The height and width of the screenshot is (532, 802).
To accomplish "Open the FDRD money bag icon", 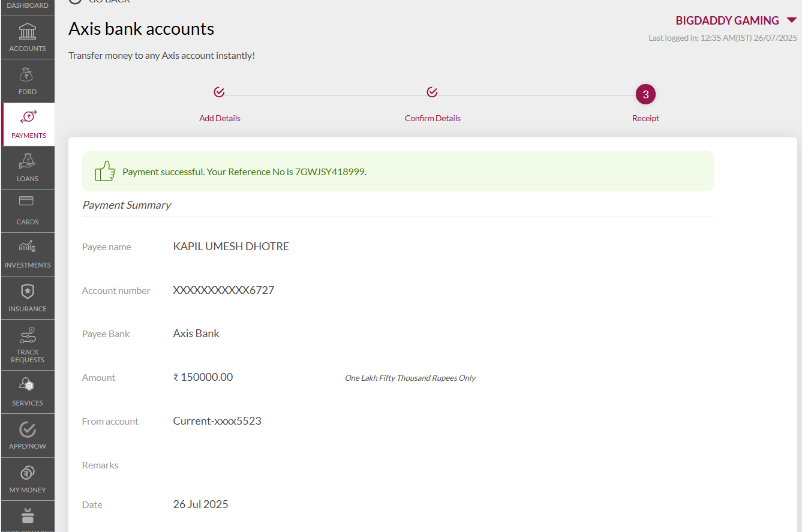I will click(28, 75).
